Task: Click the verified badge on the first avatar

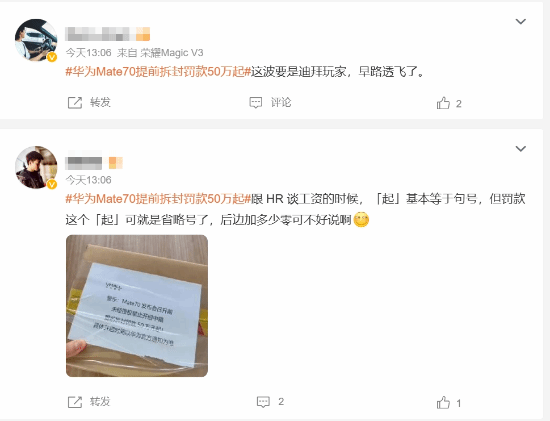Action: (x=52, y=57)
